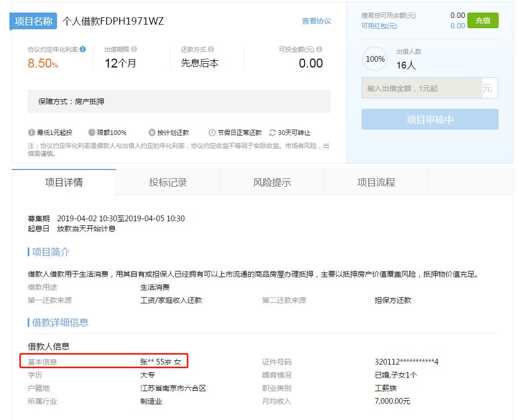
Task: Click the 节假日正常还款 clock icon
Action: pyautogui.click(x=212, y=133)
